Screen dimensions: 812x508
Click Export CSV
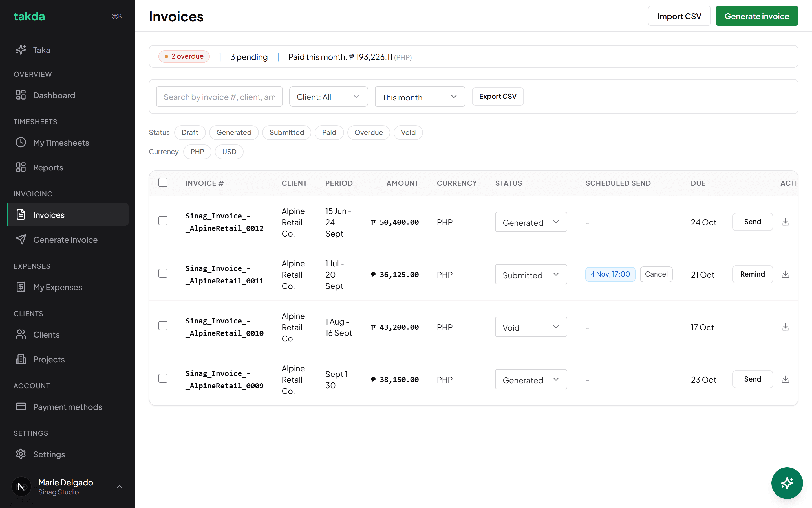[x=498, y=97]
